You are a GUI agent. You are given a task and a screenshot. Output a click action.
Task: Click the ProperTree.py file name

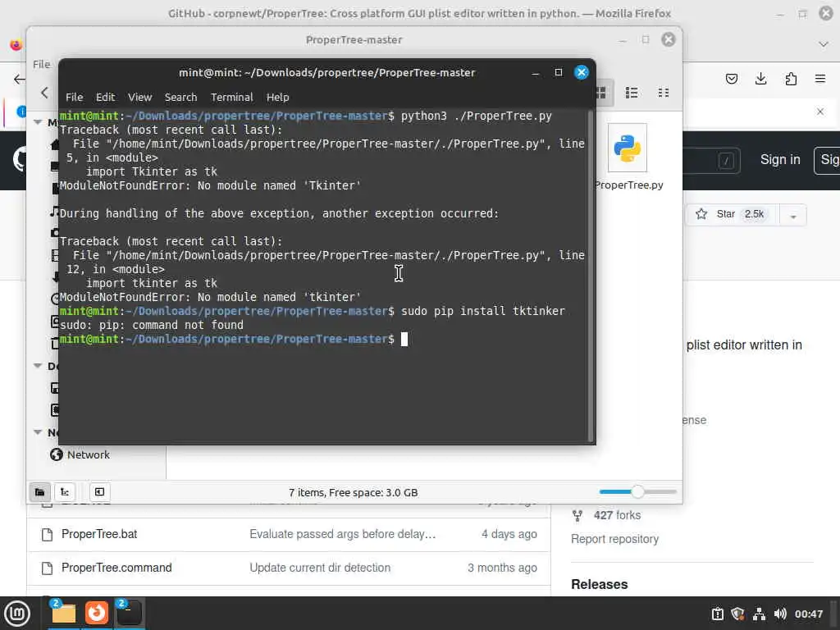(x=629, y=185)
